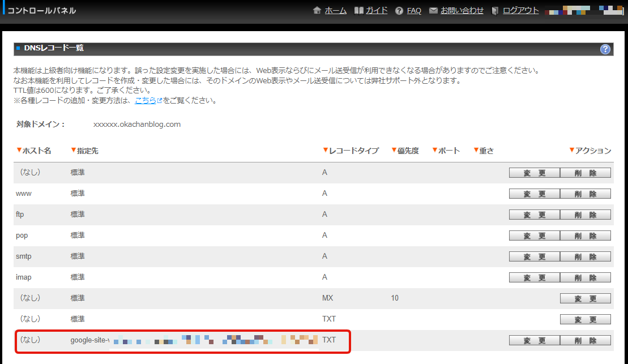This screenshot has width=628, height=364.
Task: Open the ホーム link in header
Action: [x=335, y=10]
